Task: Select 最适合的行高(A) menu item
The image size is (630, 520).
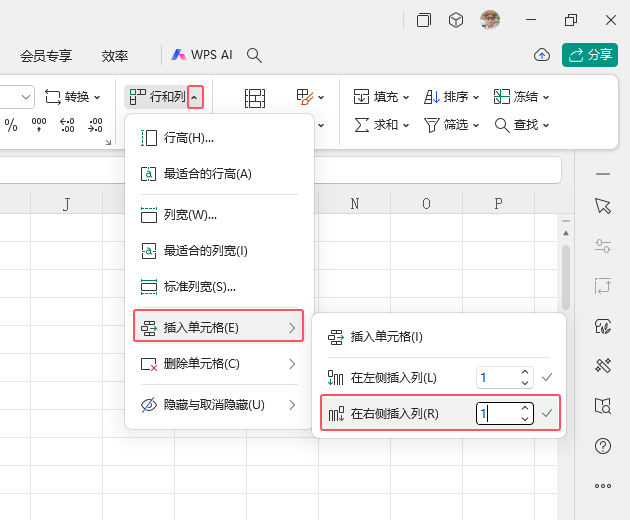Action: tap(219, 174)
